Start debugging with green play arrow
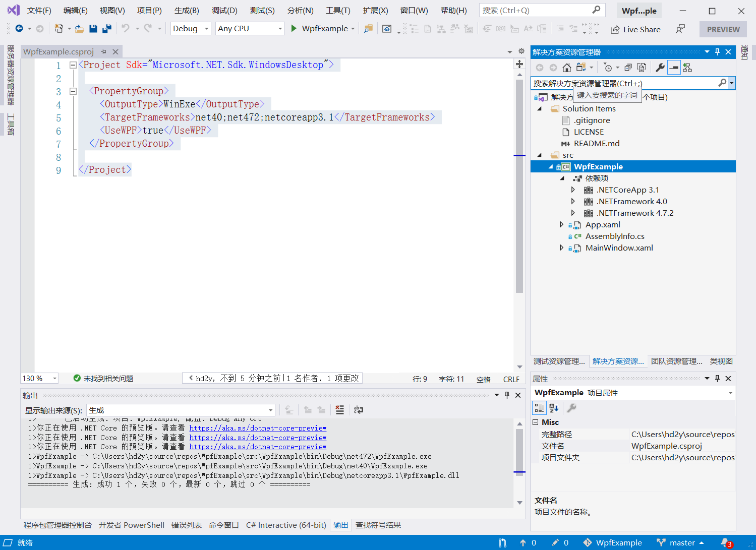Image resolution: width=756 pixels, height=550 pixels. 294,29
